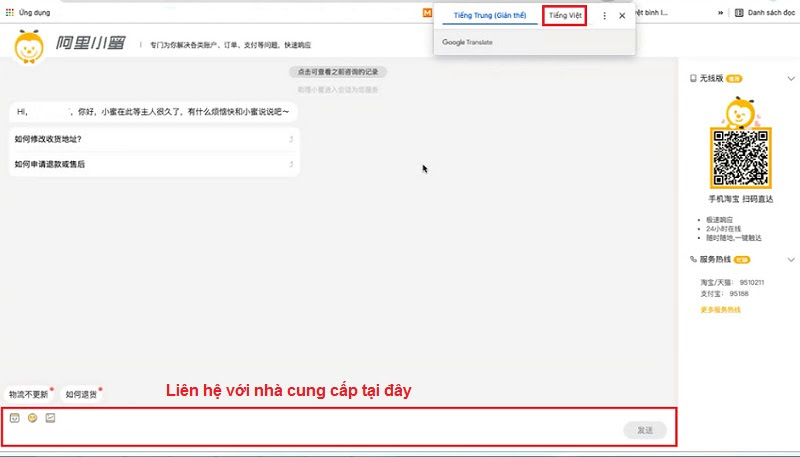The height and width of the screenshot is (457, 800).
Task: Open Google Translate three-dot options menu
Action: (604, 16)
